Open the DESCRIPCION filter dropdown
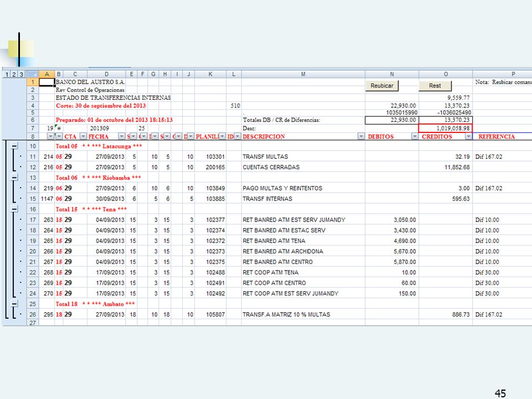The height and width of the screenshot is (399, 532). (361, 136)
